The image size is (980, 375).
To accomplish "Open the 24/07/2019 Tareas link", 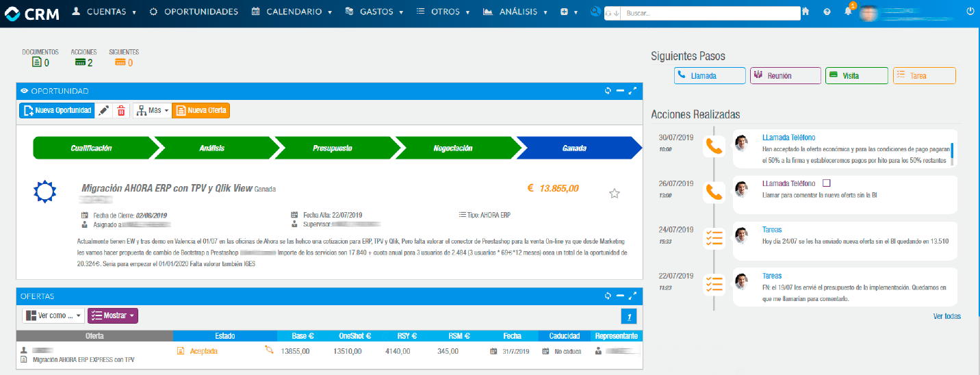I will pos(772,230).
